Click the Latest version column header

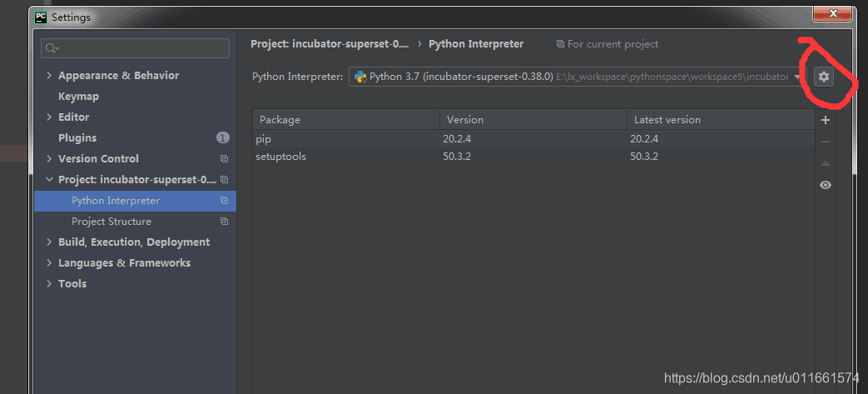pyautogui.click(x=721, y=120)
